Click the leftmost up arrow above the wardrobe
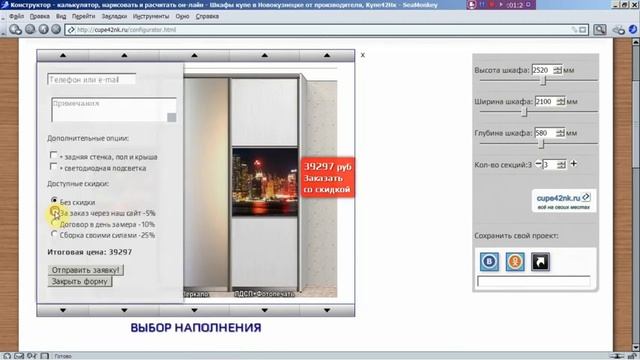 tap(62, 55)
